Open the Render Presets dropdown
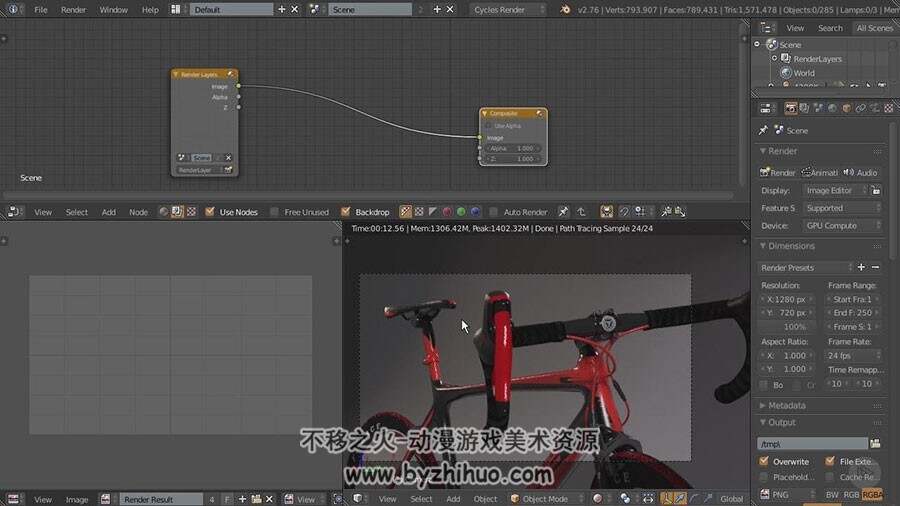 pos(806,268)
